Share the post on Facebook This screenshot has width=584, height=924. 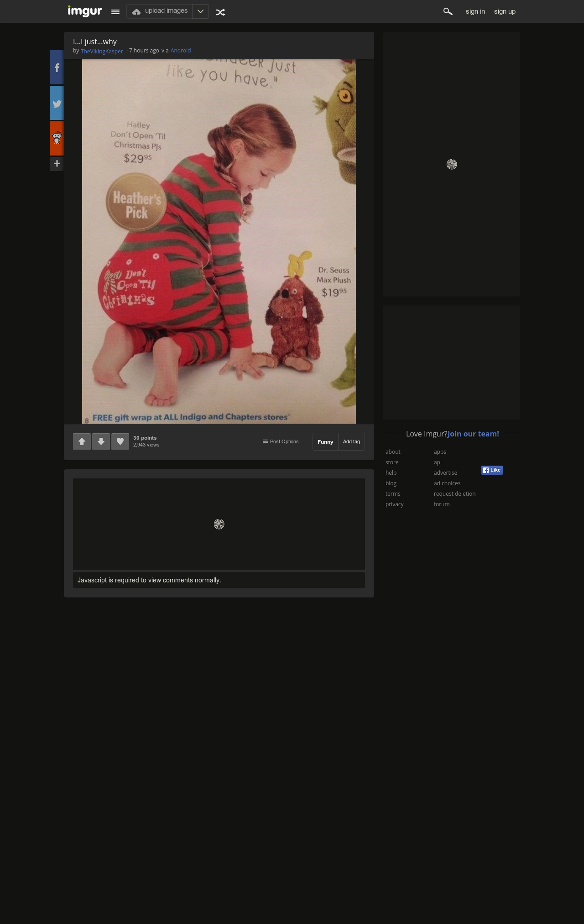[x=57, y=67]
